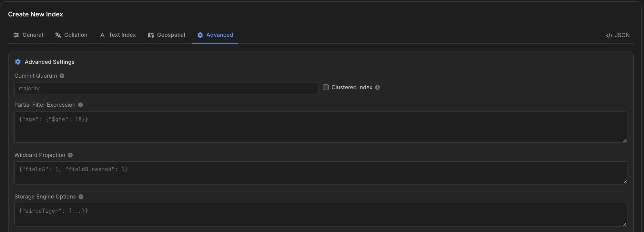Select the Advanced tab
644x232 pixels.
coord(215,35)
